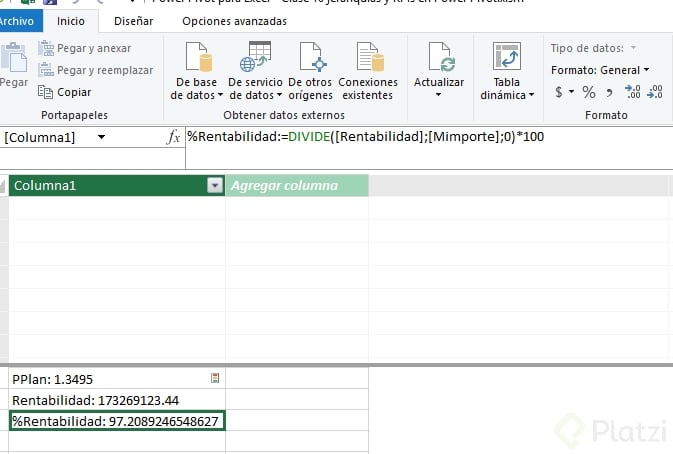The image size is (673, 454).
Task: Open the name box [Columna1] dropdown arrow
Action: point(101,137)
